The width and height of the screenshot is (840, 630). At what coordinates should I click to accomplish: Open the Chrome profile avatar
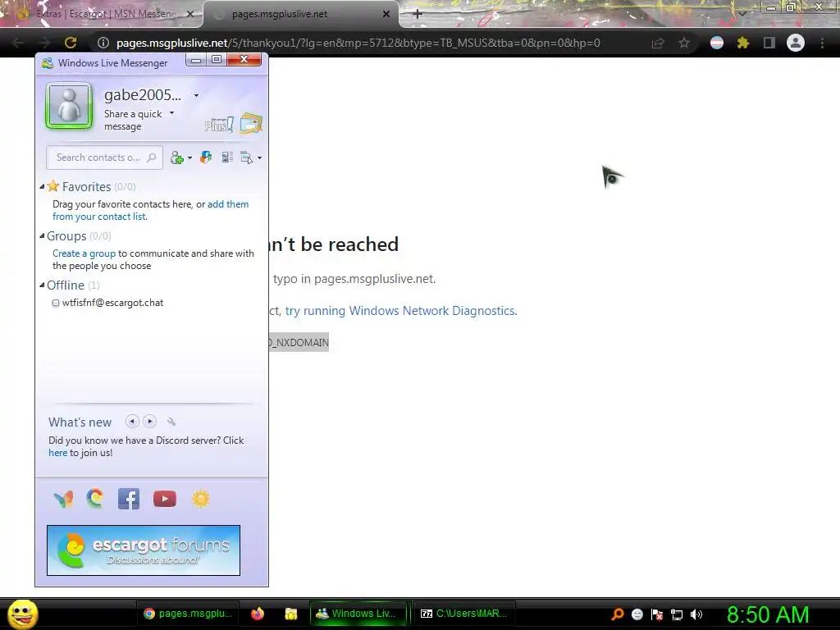pyautogui.click(x=796, y=43)
